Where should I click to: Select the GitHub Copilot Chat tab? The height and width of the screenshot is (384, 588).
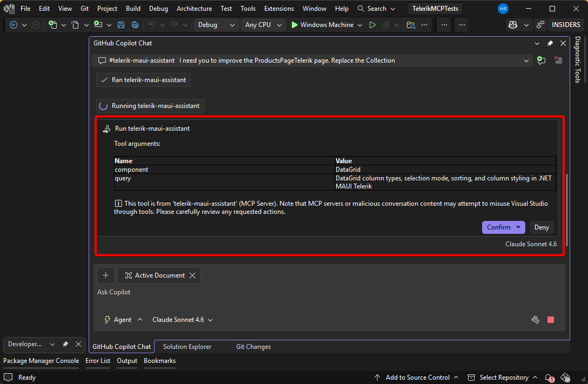click(x=122, y=347)
